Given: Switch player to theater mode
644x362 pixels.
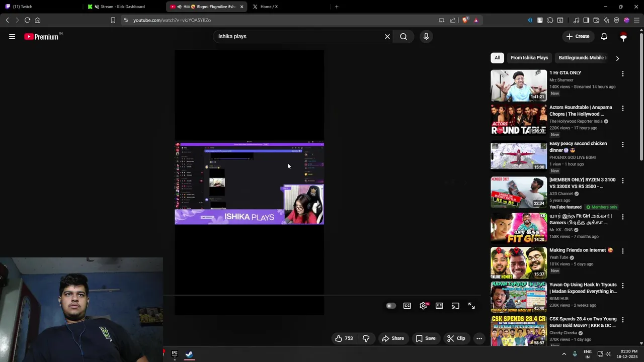Looking at the screenshot, I should (439, 306).
